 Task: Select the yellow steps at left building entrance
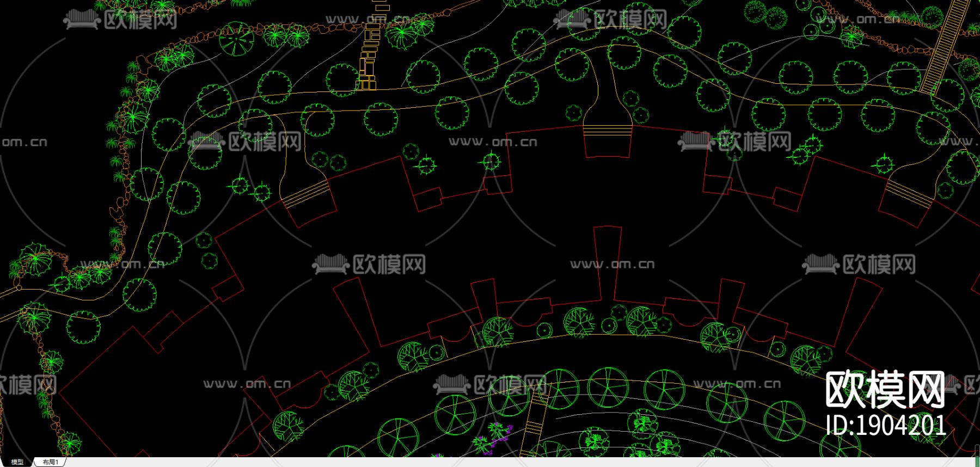307,193
